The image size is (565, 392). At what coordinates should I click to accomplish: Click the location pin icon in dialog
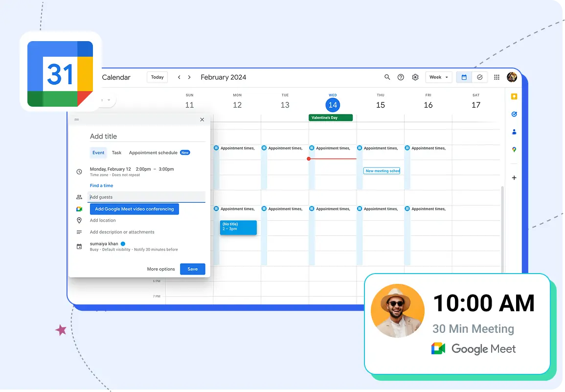tap(79, 220)
